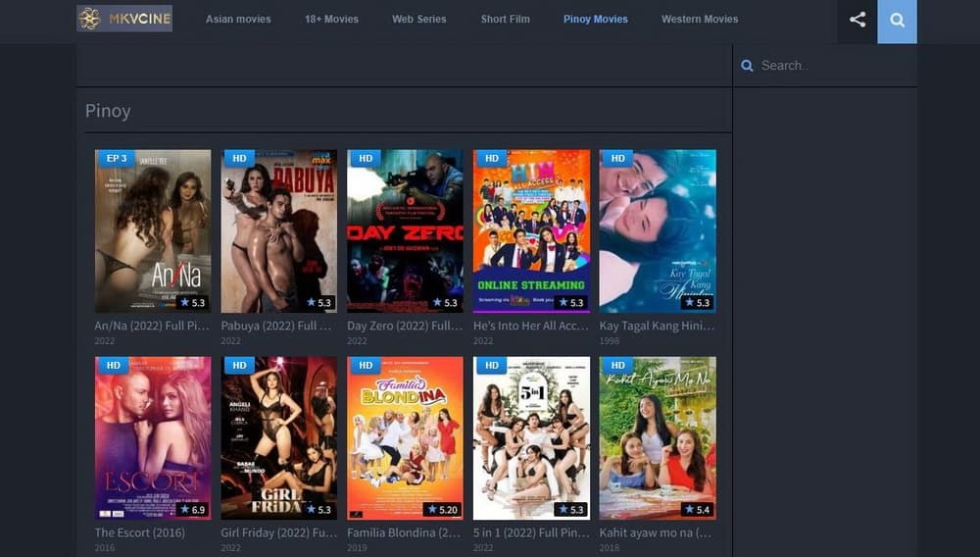Open Familia Blondina poster
980x557 pixels.
[405, 438]
